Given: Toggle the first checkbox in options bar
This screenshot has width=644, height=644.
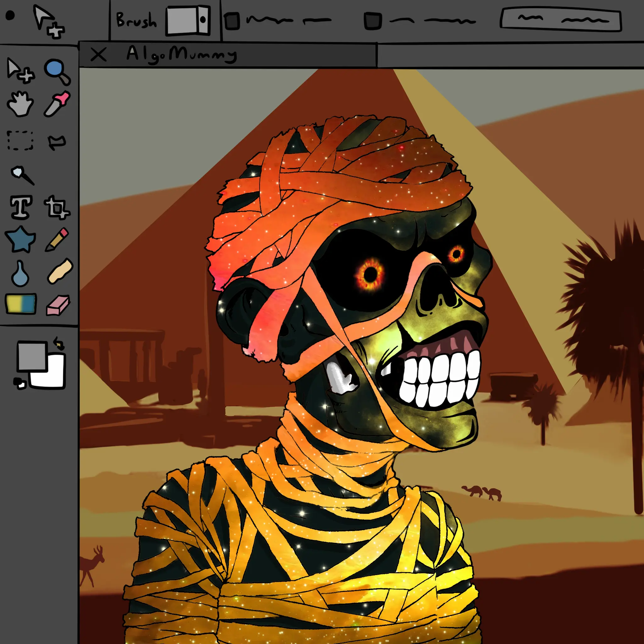Looking at the screenshot, I should (x=232, y=21).
